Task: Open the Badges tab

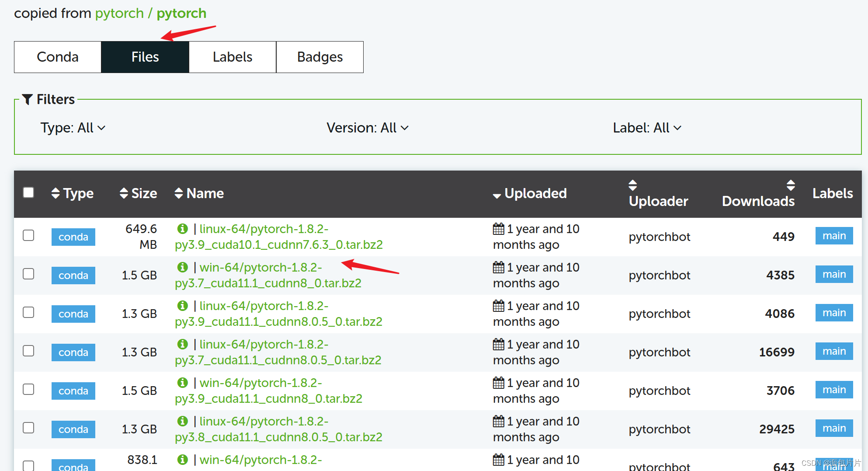Action: click(x=320, y=57)
